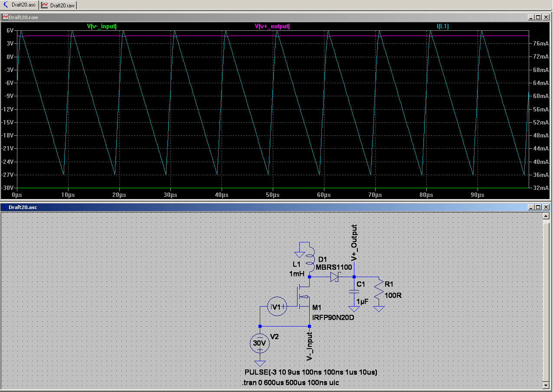Viewport: 553px width, 392px height.
Task: Click the I(L1) trace label
Action: (443, 26)
